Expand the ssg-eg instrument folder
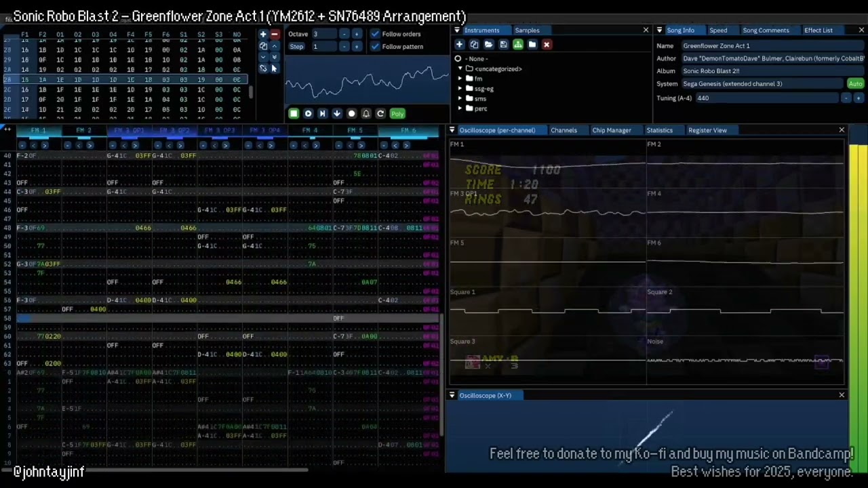The image size is (868, 488). (460, 89)
